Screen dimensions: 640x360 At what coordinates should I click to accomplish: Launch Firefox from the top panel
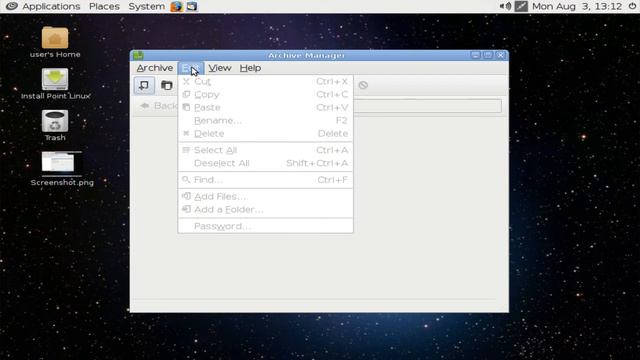click(176, 7)
